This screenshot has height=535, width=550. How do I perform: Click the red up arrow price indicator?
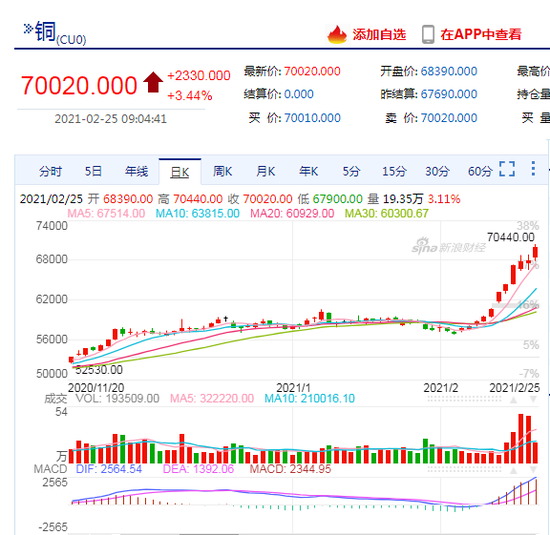tap(153, 82)
